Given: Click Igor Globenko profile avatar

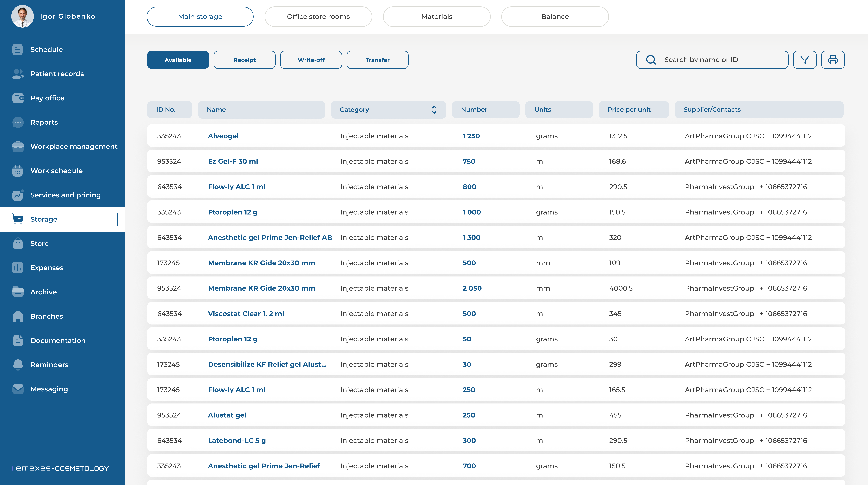Looking at the screenshot, I should click(22, 16).
